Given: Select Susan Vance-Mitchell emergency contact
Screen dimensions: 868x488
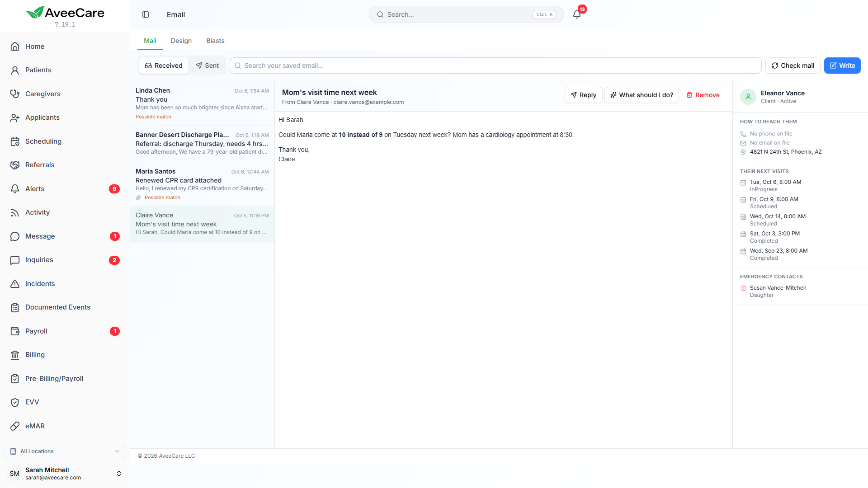Looking at the screenshot, I should pos(778,291).
